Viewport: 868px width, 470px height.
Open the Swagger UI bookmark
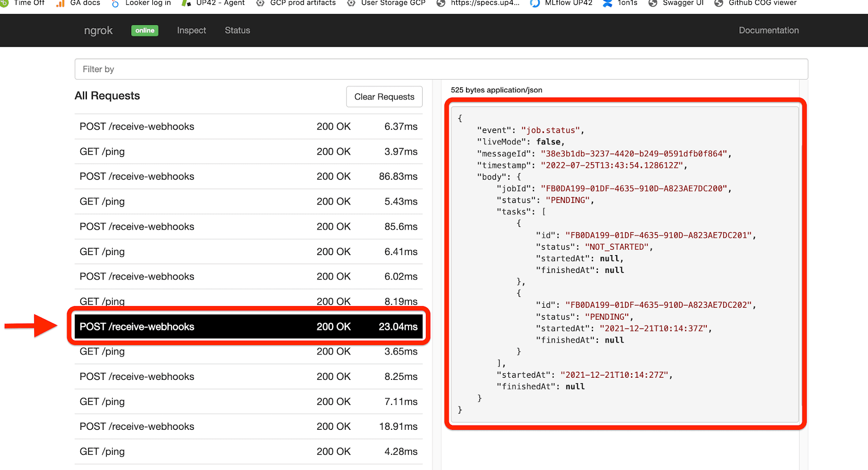click(x=676, y=3)
